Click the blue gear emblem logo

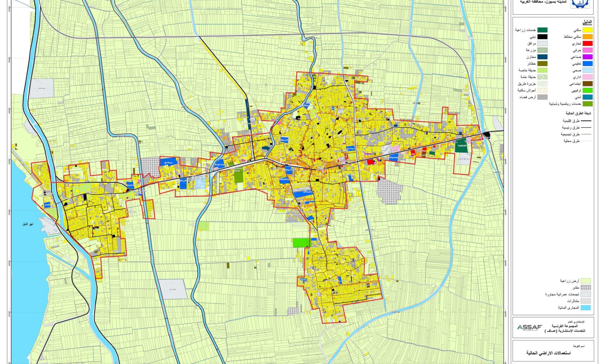tap(580, 4)
